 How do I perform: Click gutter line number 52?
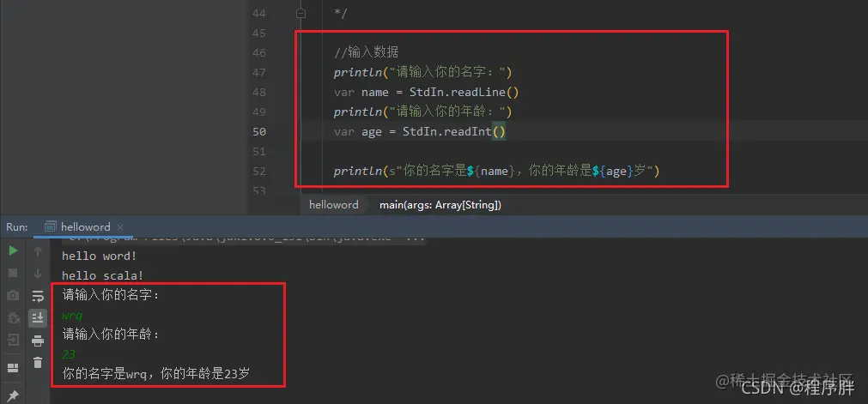tap(259, 171)
